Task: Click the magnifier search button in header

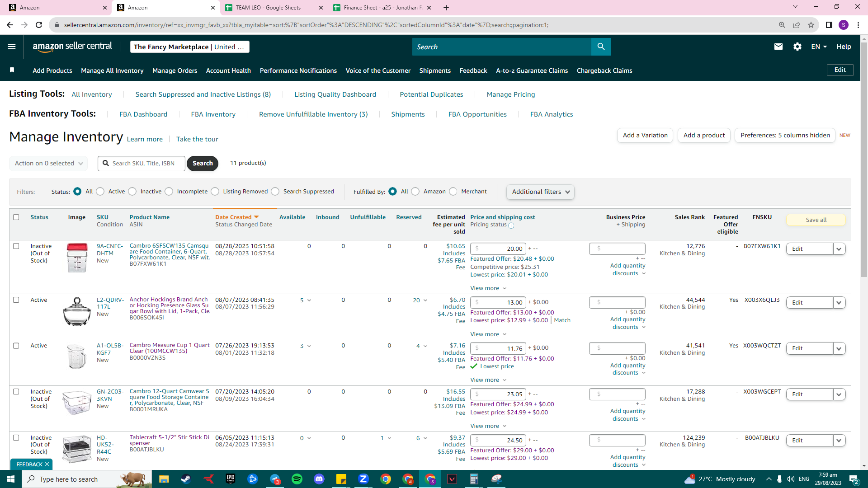Action: pos(601,47)
